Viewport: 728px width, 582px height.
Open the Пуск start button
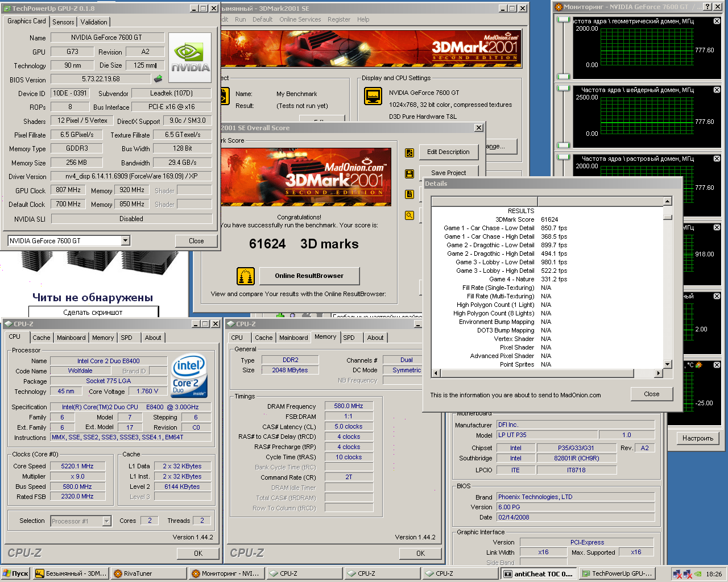[x=16, y=573]
